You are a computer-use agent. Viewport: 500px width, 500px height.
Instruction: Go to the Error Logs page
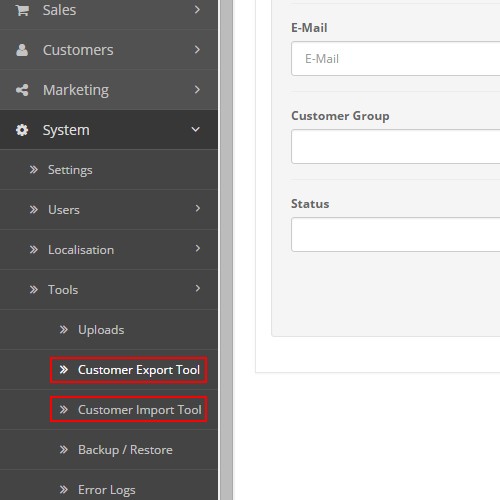coord(107,490)
